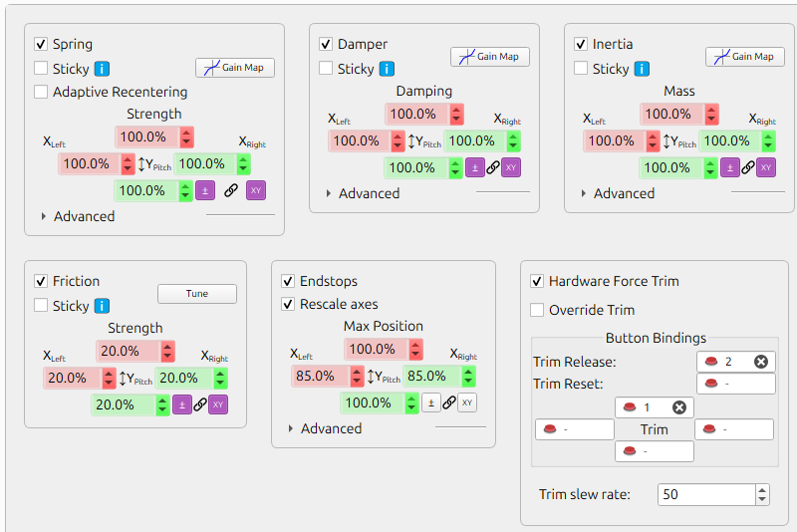This screenshot has height=532, width=797.
Task: Uncheck the Rescale axes checkbox
Action: [288, 304]
